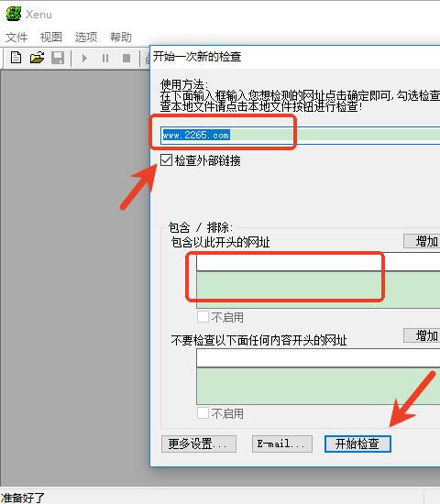440x504 pixels.
Task: Enable first 不启用 checkbox under include list
Action: tap(203, 317)
